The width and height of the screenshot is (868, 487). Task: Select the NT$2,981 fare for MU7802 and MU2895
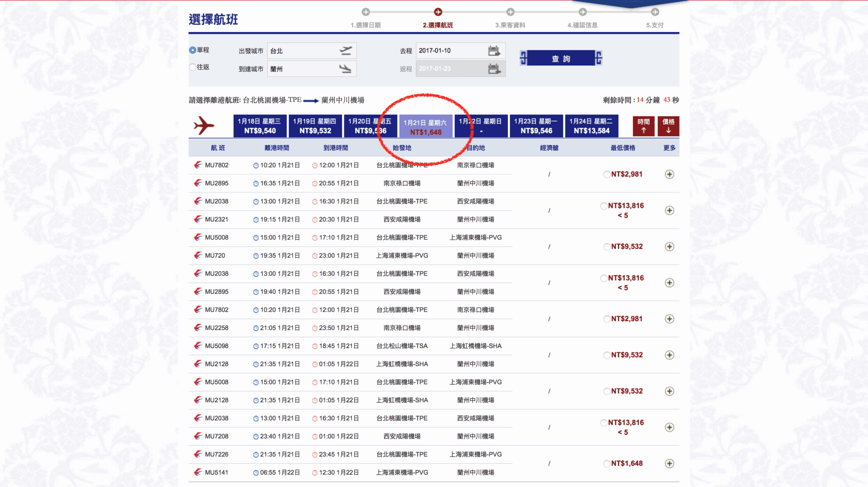(607, 174)
